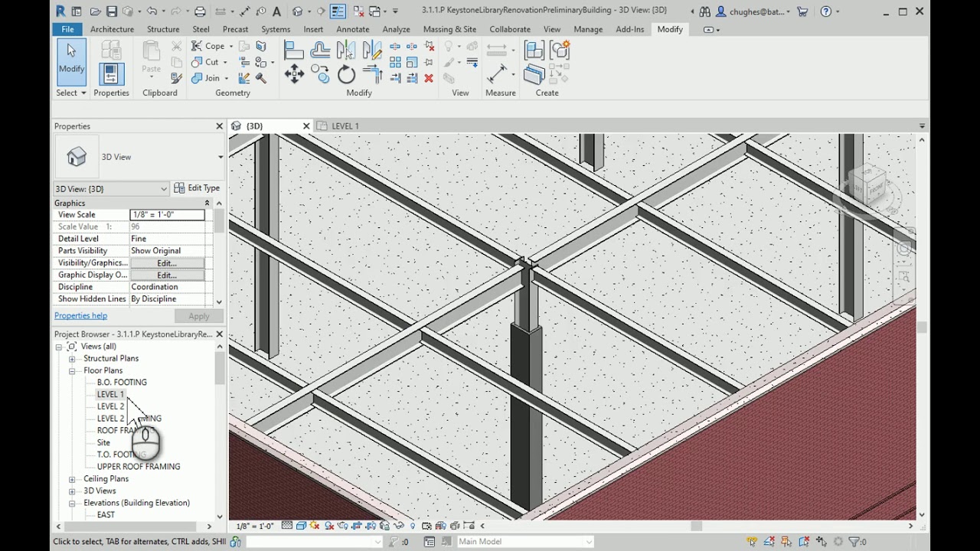Open the Cope dropdown arrow
Image resolution: width=980 pixels, height=551 pixels.
230,47
